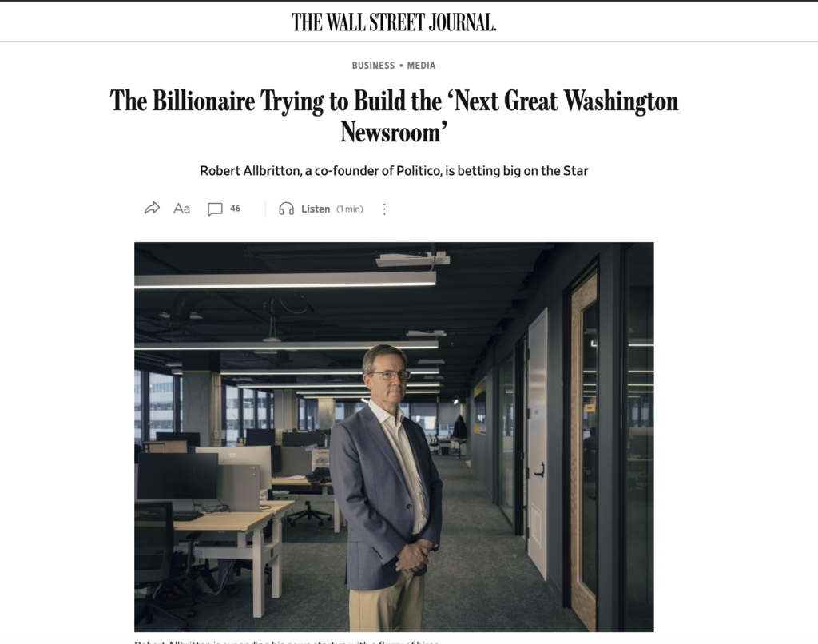Click the desk monitors in the photo
The image size is (818, 644).
tap(177, 476)
